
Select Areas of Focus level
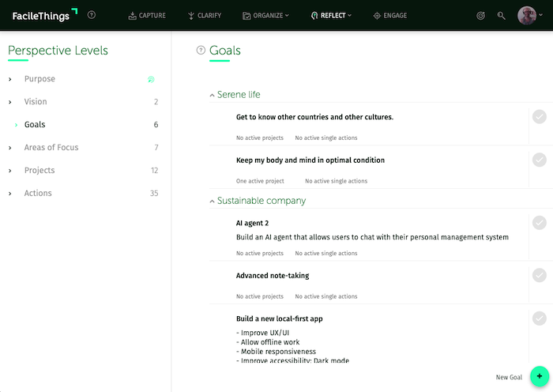pos(51,148)
